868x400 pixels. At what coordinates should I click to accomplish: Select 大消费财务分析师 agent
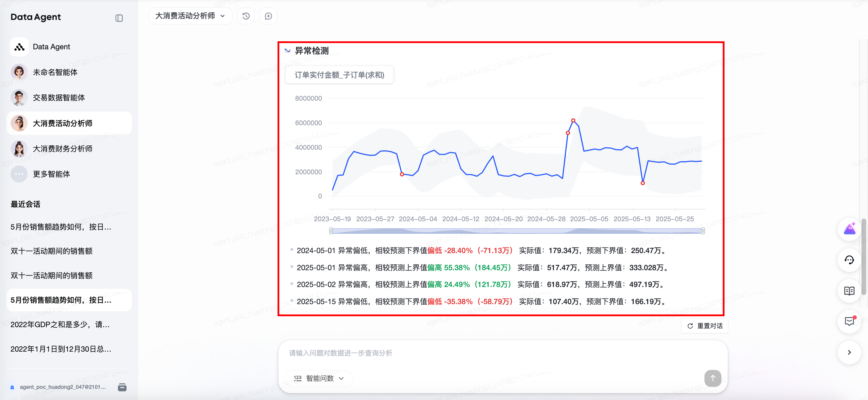(62, 148)
